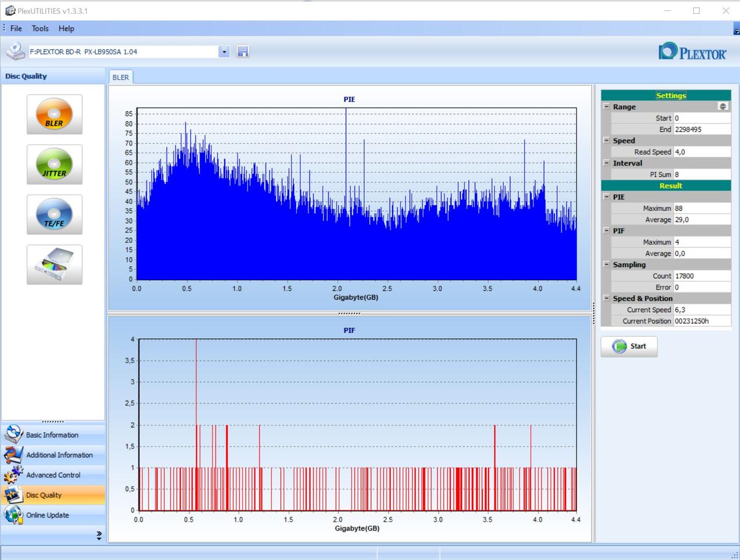The height and width of the screenshot is (560, 740).
Task: Click the disc drive scan icon
Action: 54,265
